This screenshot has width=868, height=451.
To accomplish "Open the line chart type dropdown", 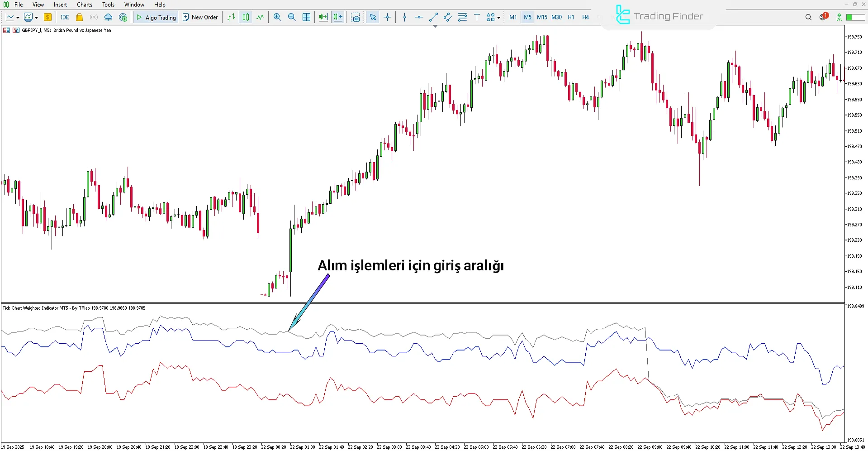I will [18, 17].
